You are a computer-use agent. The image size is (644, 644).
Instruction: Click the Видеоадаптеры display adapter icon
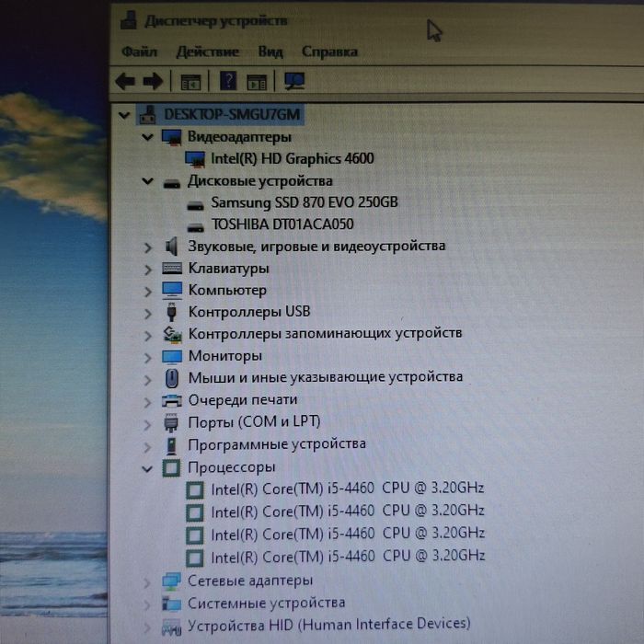coord(171,137)
